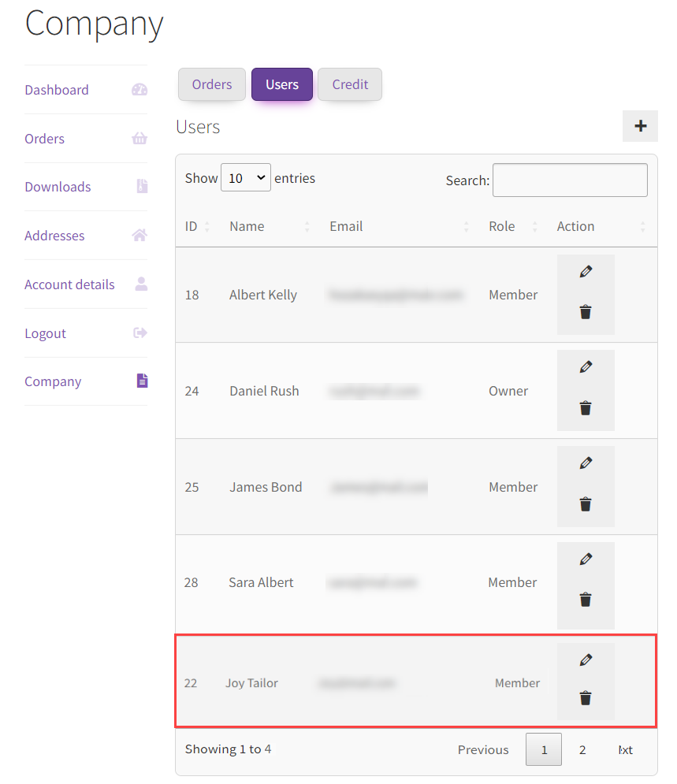Click the Downloads file icon in sidebar
This screenshot has width=677, height=784.
click(x=142, y=186)
